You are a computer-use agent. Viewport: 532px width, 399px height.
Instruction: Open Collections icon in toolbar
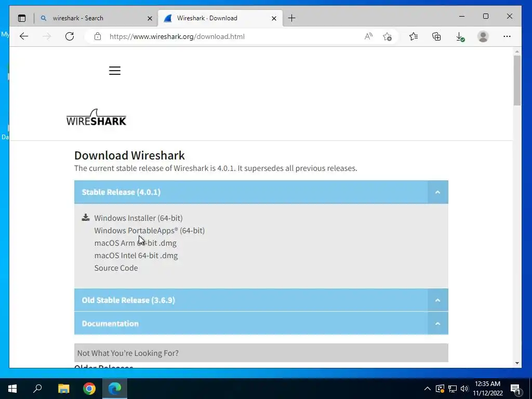pos(436,36)
